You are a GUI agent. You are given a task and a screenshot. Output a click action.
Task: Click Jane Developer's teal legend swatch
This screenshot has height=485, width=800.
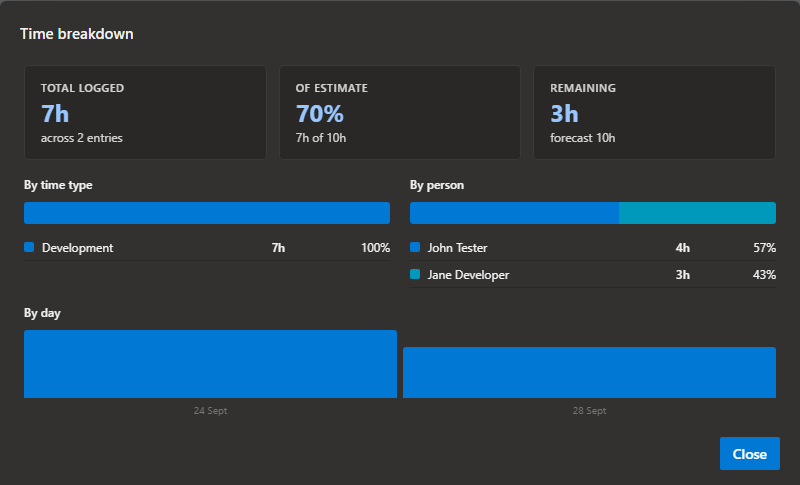[415, 274]
